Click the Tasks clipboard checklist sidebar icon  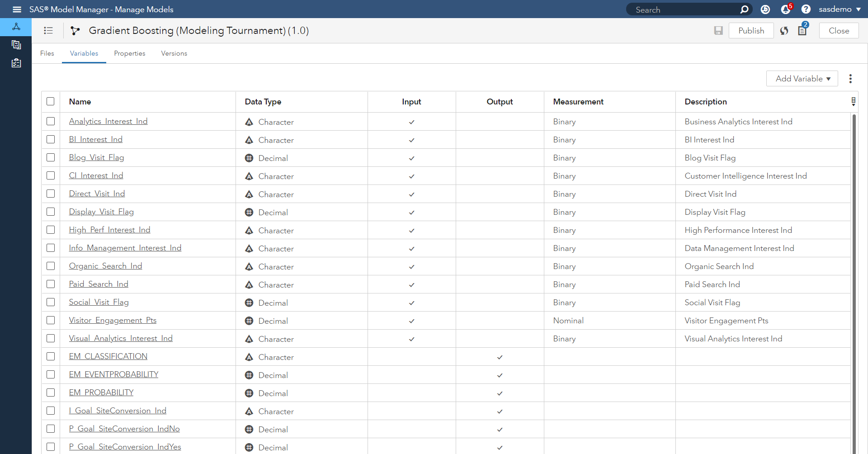tap(16, 63)
